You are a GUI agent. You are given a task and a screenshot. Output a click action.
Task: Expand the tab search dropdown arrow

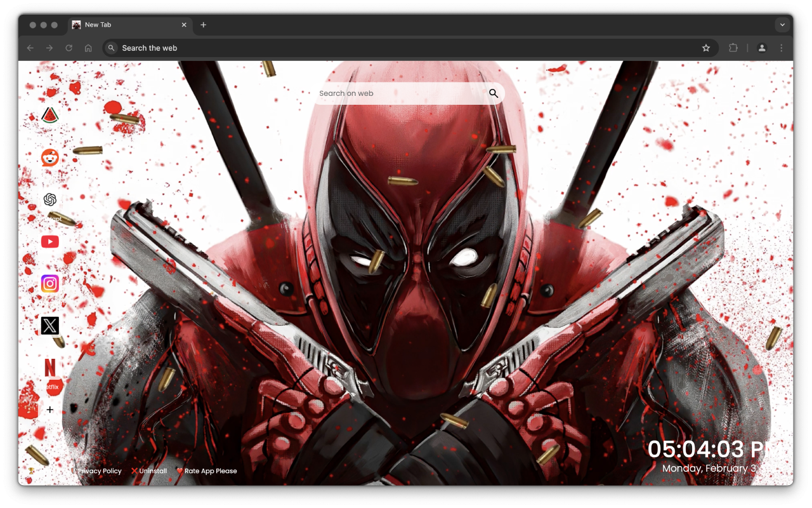(782, 25)
